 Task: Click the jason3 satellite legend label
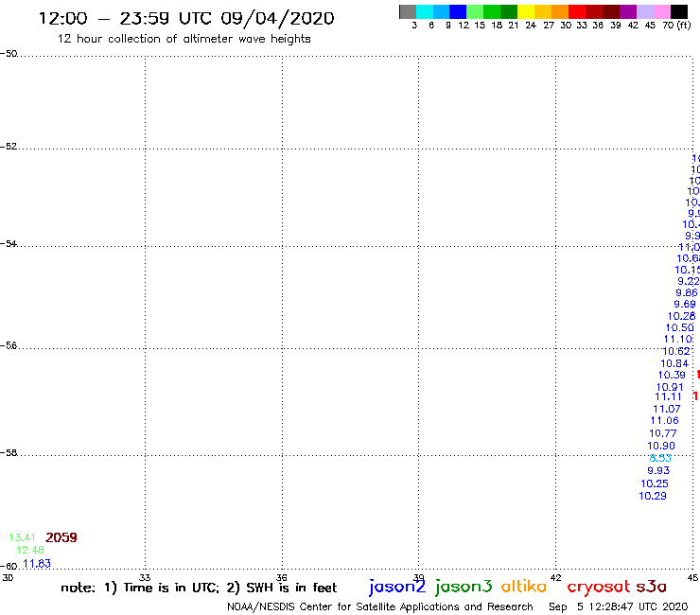click(464, 588)
